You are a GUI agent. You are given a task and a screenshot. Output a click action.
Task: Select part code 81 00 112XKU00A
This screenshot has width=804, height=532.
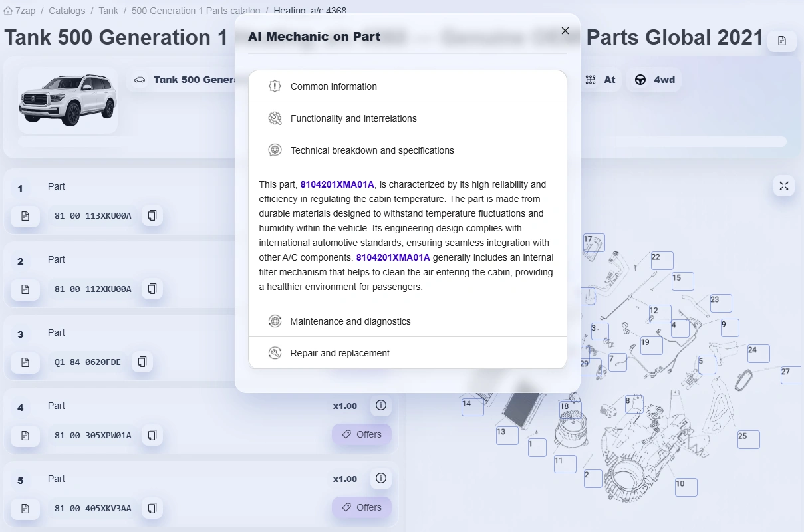93,289
